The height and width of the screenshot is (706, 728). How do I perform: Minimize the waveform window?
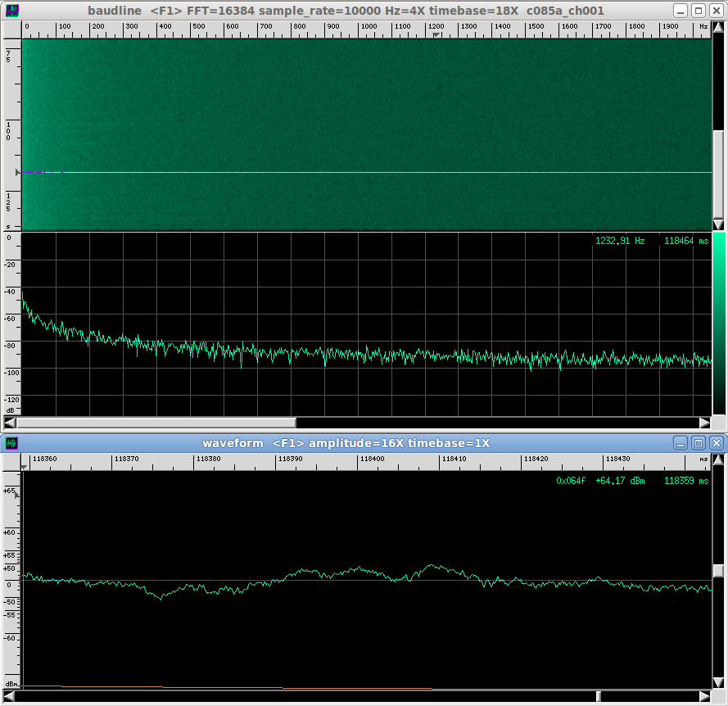pyautogui.click(x=680, y=443)
